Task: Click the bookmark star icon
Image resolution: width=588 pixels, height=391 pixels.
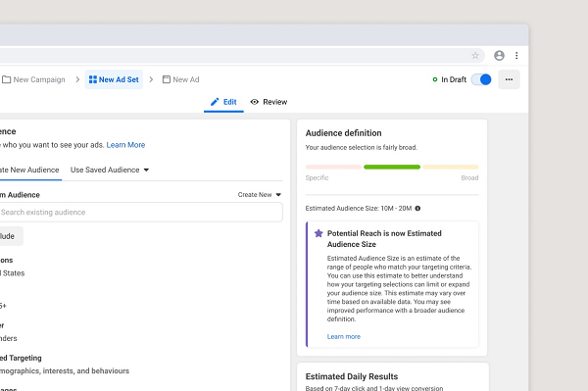Action: [x=475, y=56]
